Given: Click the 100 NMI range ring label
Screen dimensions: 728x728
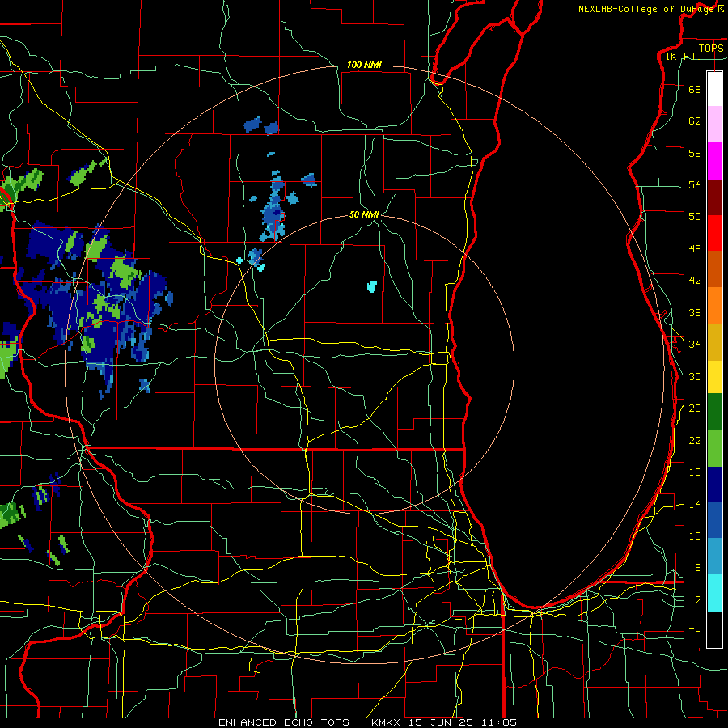Looking at the screenshot, I should point(364,65).
